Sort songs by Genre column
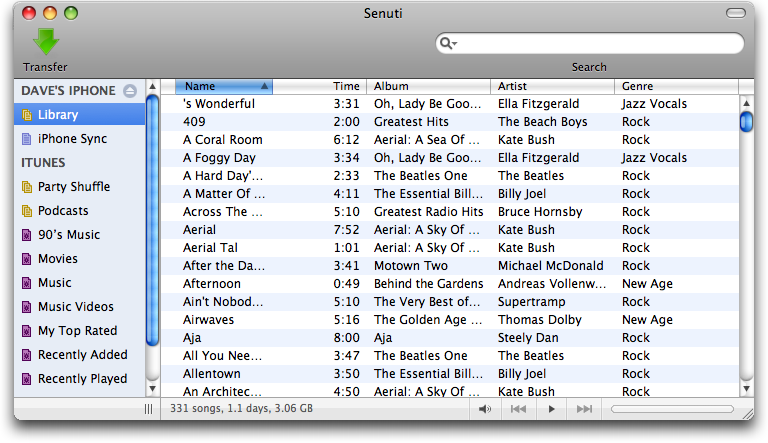Image resolution: width=768 pixels, height=443 pixels. 676,86
